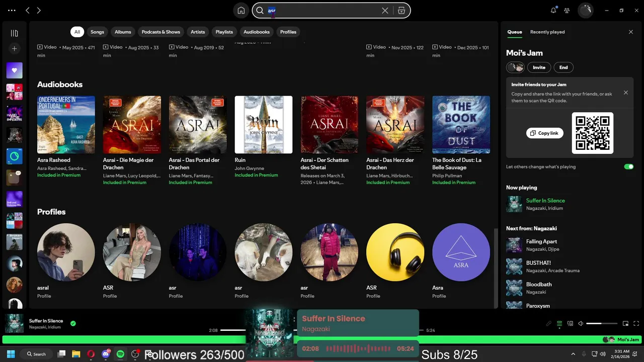This screenshot has height=362, width=644.
Task: Open the Audiobooks section heading
Action: pyautogui.click(x=60, y=84)
